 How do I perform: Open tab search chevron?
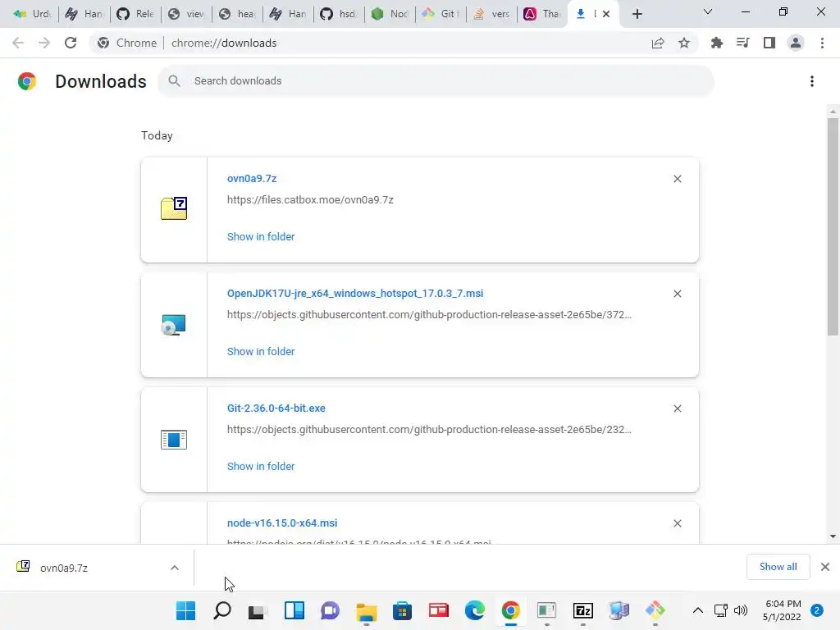(708, 11)
